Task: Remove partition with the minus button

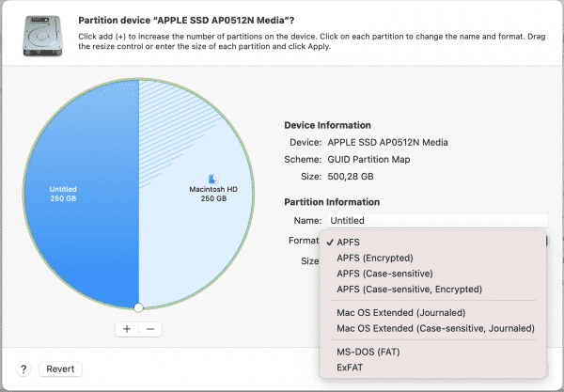Action: pyautogui.click(x=150, y=329)
